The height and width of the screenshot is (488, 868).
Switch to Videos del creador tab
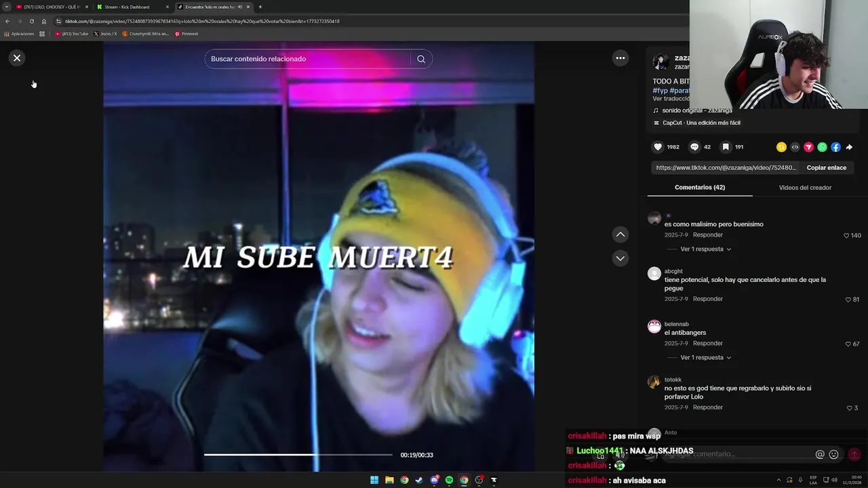(805, 187)
